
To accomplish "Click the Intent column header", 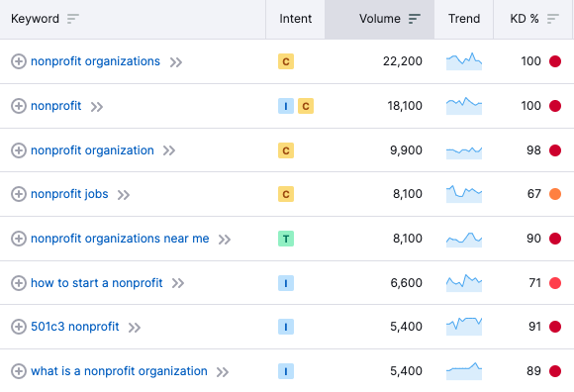I will (296, 19).
